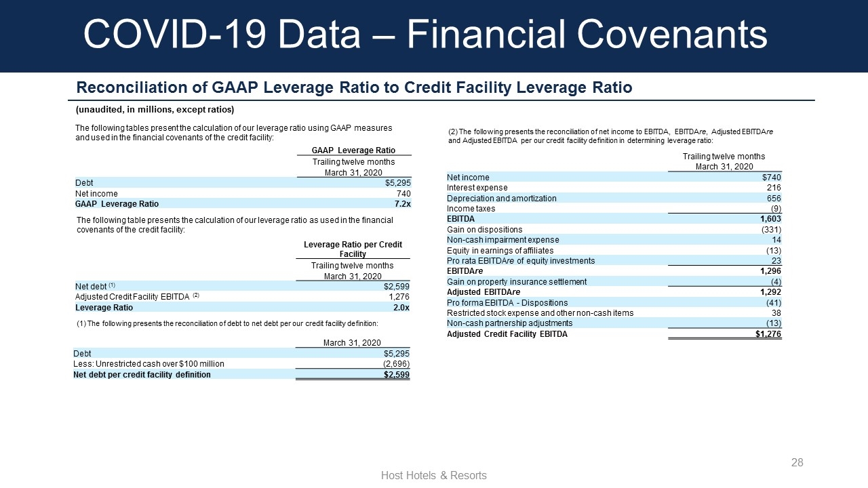This screenshot has height=488, width=868.
Task: Click the slide title 'COVID-19 Data – Financial Covenants'
Action: [425, 35]
